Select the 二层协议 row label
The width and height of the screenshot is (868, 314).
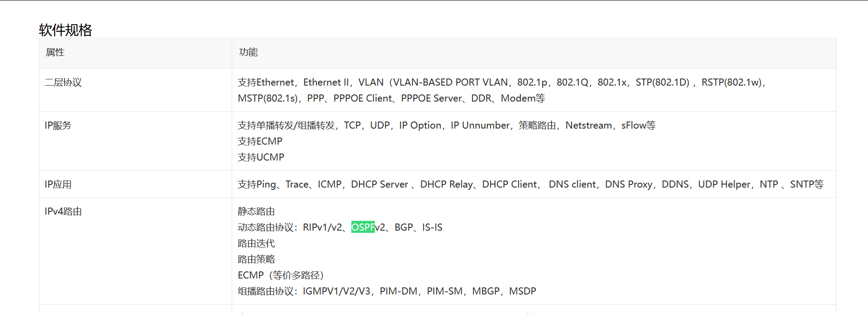(63, 82)
